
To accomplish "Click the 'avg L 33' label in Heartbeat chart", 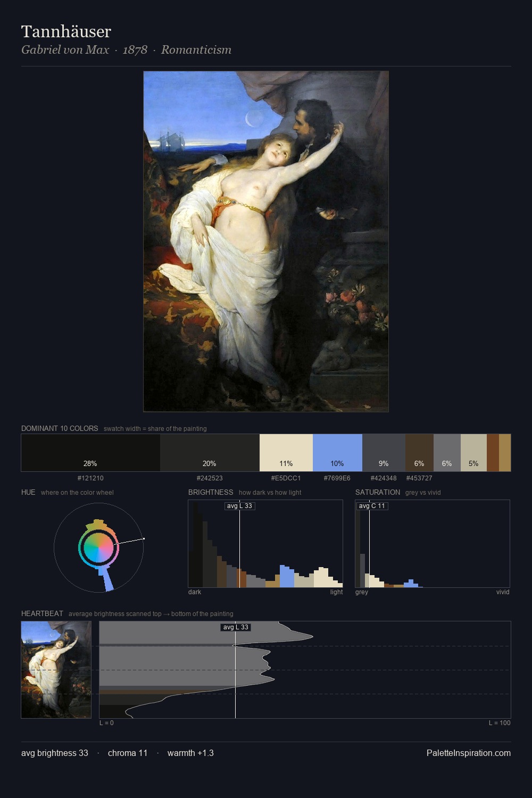I will 235,627.
